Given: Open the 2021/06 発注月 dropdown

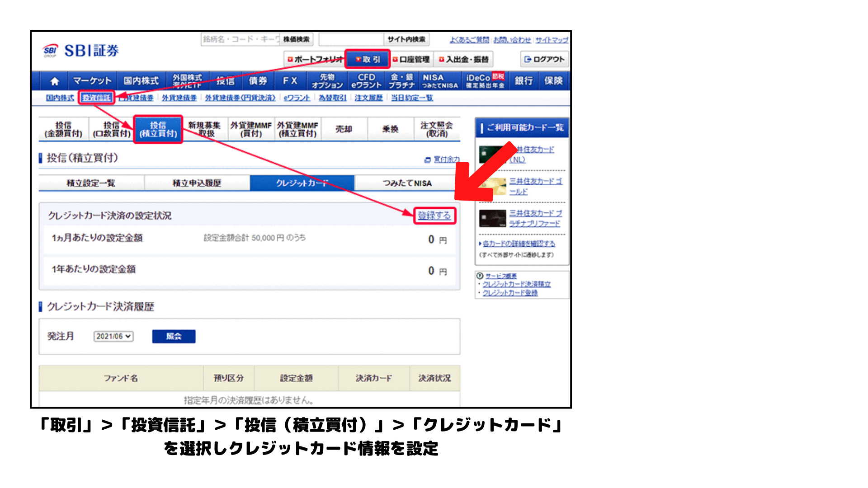Looking at the screenshot, I should pos(113,337).
